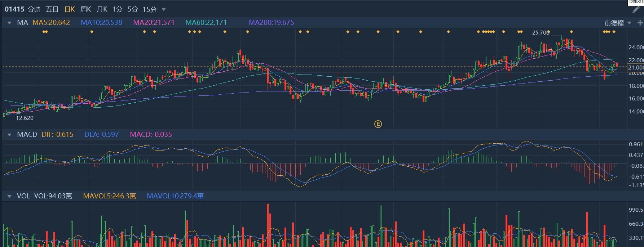Click the circled E earnings marker
Screen dimensions: 644x247
(378, 124)
